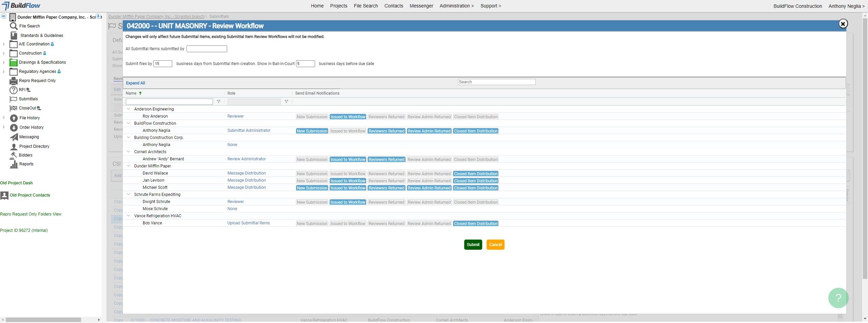Image resolution: width=868 pixels, height=323 pixels.
Task: Click the Name column filter funnel icon
Action: (x=219, y=102)
